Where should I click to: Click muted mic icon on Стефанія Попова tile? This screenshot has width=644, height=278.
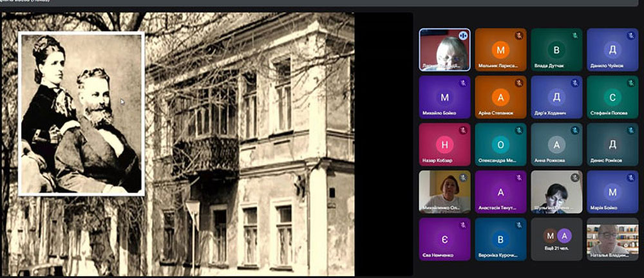[x=631, y=83]
